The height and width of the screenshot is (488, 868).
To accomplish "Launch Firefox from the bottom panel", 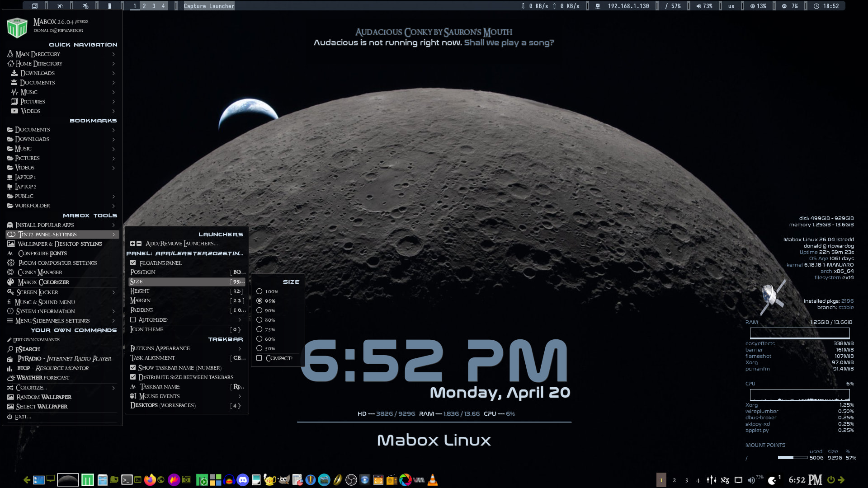I will click(x=150, y=480).
